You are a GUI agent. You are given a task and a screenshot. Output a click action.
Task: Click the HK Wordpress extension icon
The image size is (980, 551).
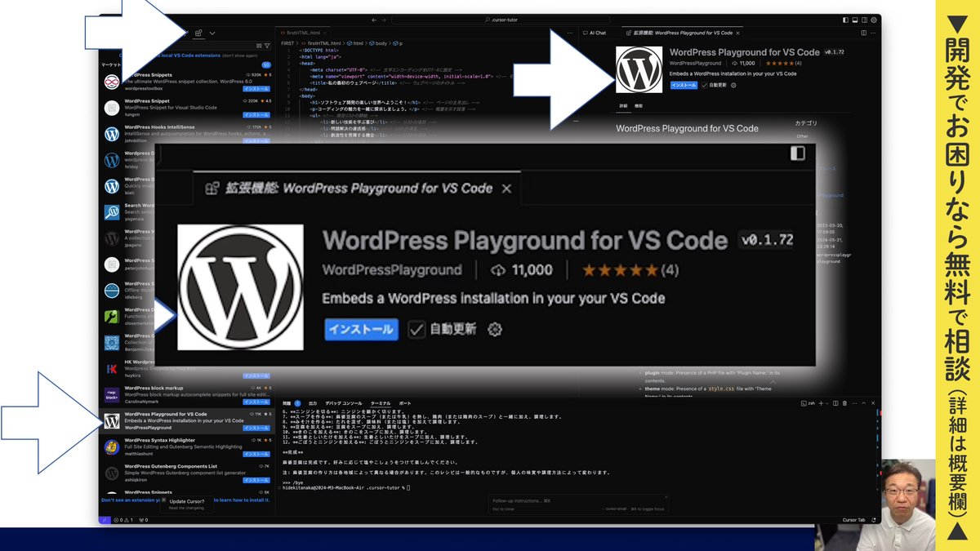tap(112, 369)
